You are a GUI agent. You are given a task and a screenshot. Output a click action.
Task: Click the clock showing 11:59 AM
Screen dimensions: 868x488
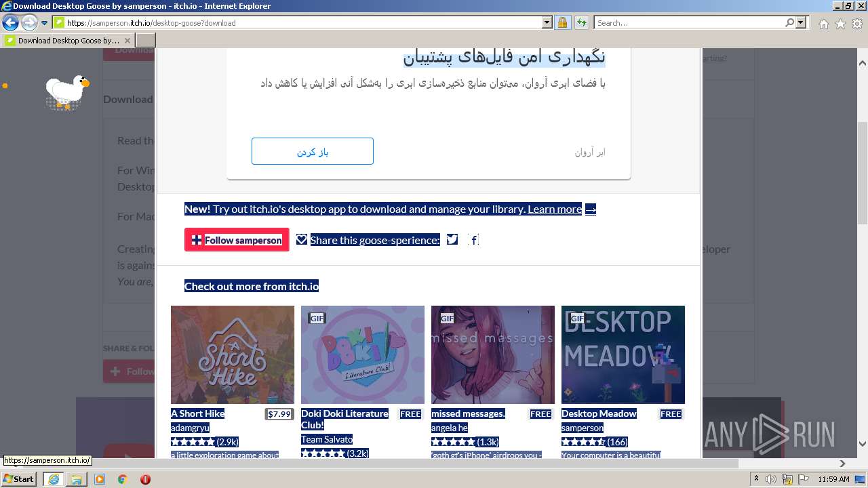[x=833, y=479]
